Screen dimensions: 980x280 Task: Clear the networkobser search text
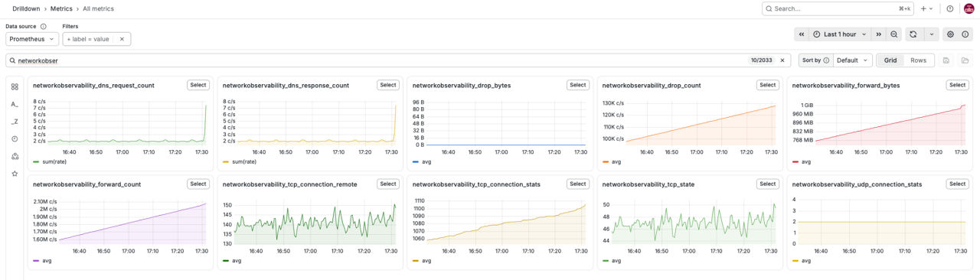[782, 60]
